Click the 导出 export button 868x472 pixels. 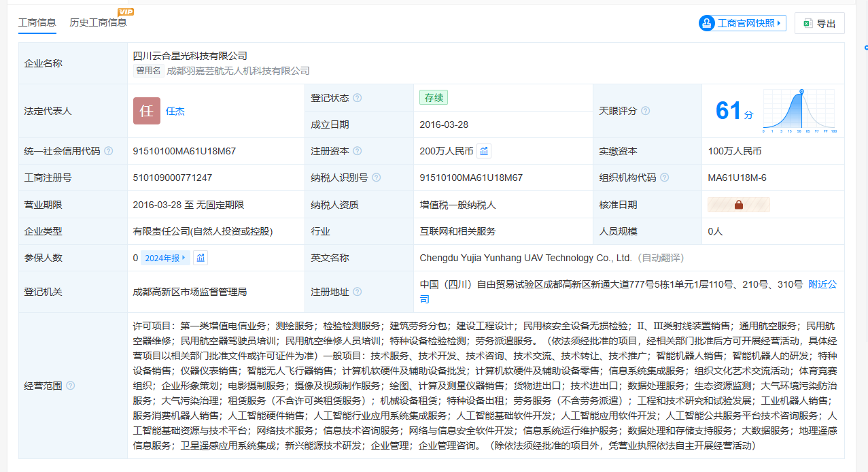coord(819,23)
